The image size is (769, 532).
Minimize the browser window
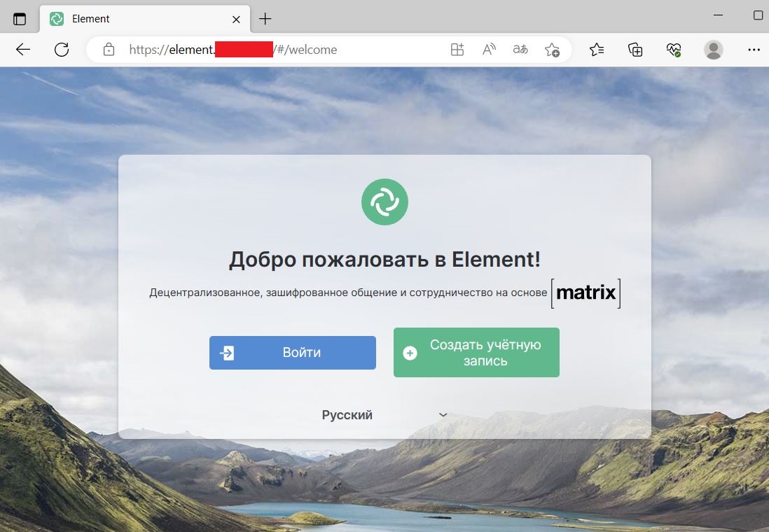click(718, 15)
